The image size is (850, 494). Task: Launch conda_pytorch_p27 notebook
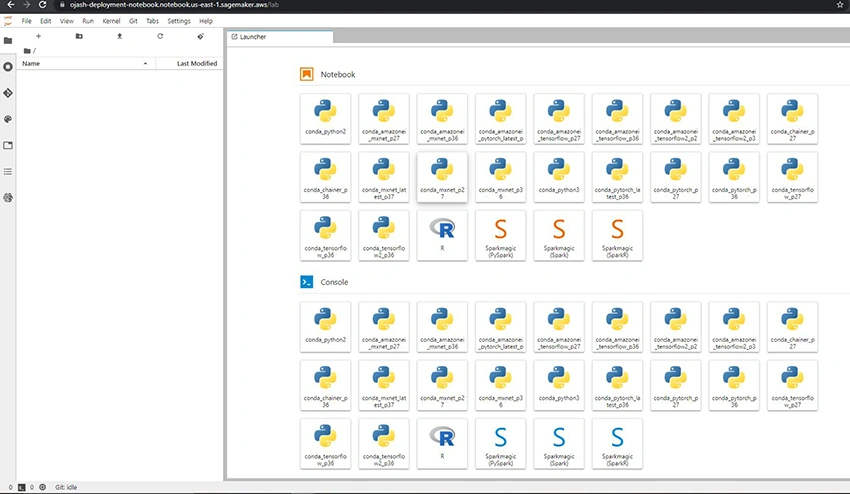click(x=676, y=177)
